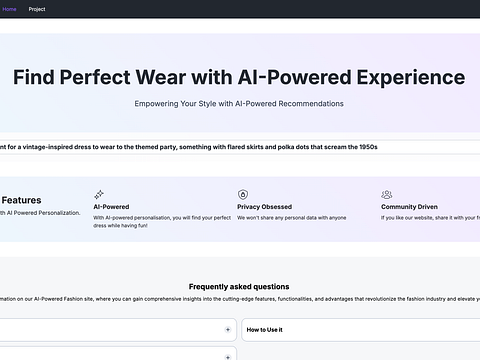This screenshot has width=480, height=360.
Task: Click the Privacy Obsessed shield icon
Action: [243, 194]
